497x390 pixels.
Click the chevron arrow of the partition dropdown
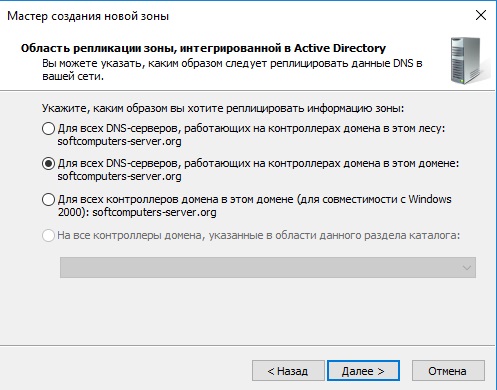pyautogui.click(x=467, y=268)
